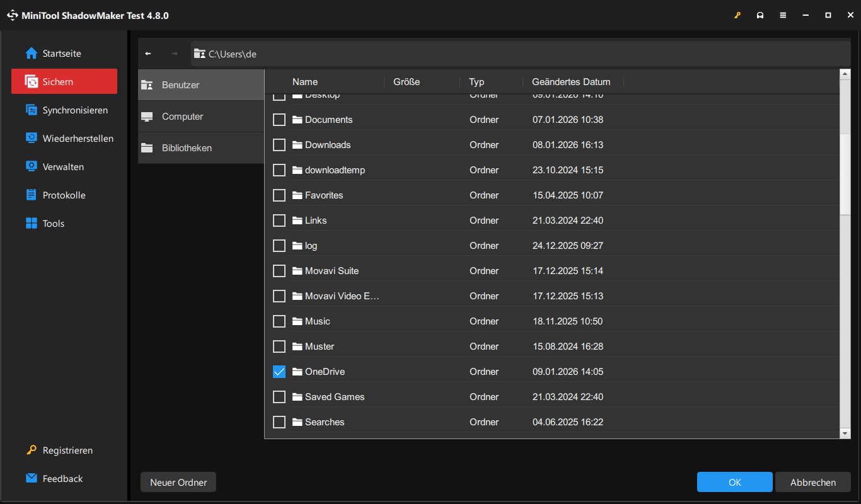Click the headset support icon in titlebar
The image size is (861, 504).
click(x=760, y=14)
